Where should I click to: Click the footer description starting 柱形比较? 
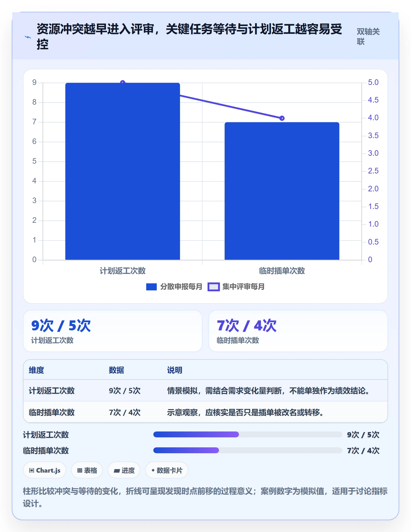coord(205,497)
